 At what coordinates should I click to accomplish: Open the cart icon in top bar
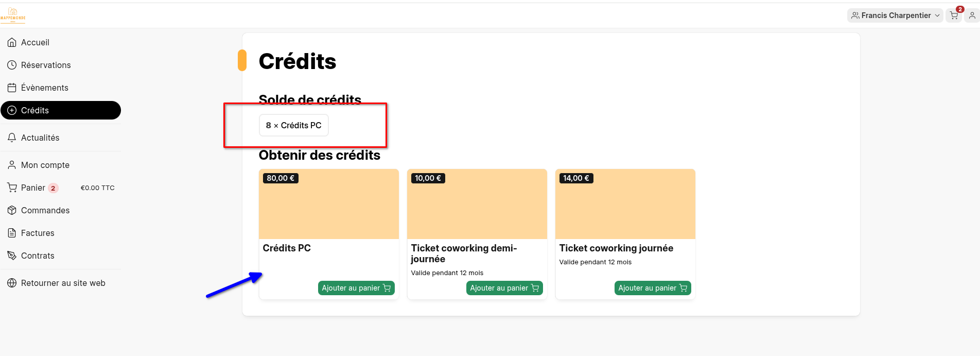click(x=954, y=15)
